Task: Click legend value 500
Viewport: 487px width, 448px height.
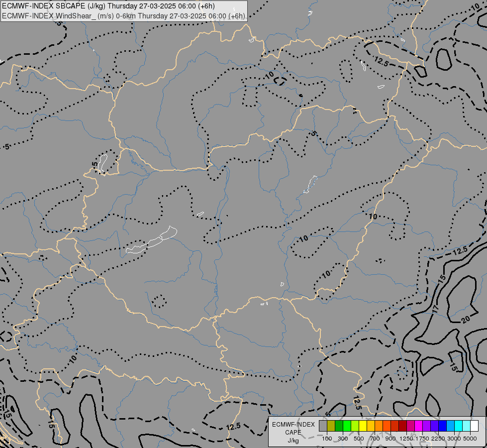Action: point(359,439)
